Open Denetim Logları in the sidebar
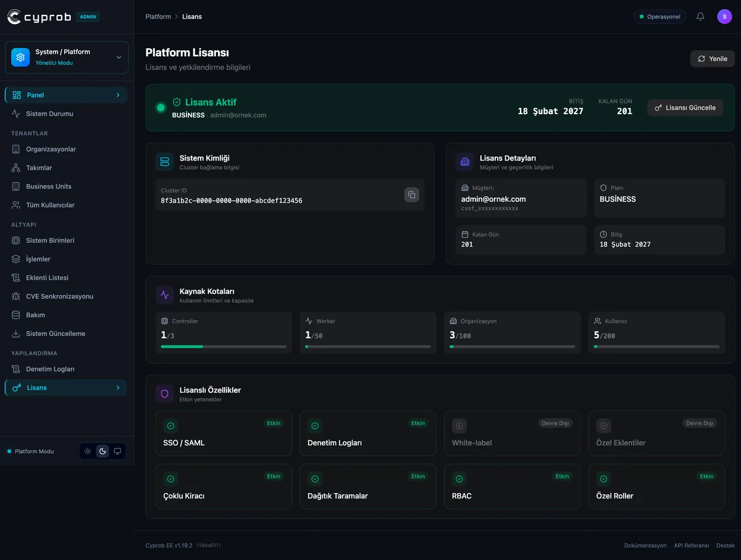 pyautogui.click(x=67, y=369)
